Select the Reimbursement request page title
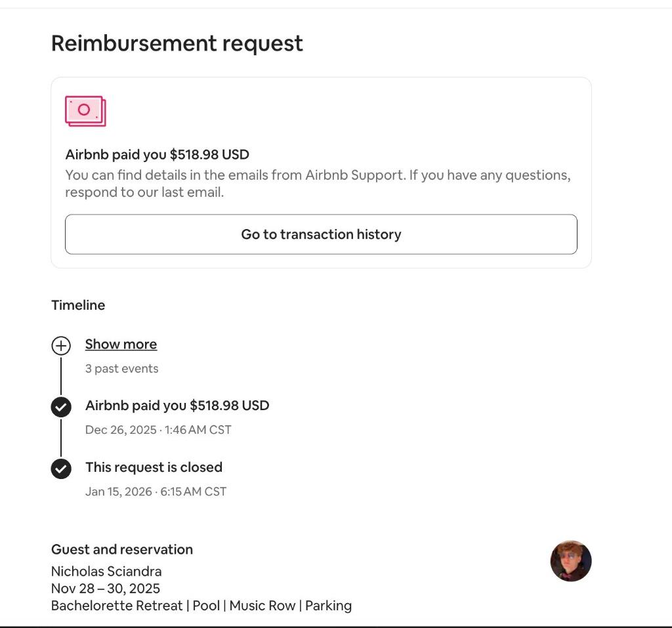This screenshot has width=672, height=628. (177, 43)
